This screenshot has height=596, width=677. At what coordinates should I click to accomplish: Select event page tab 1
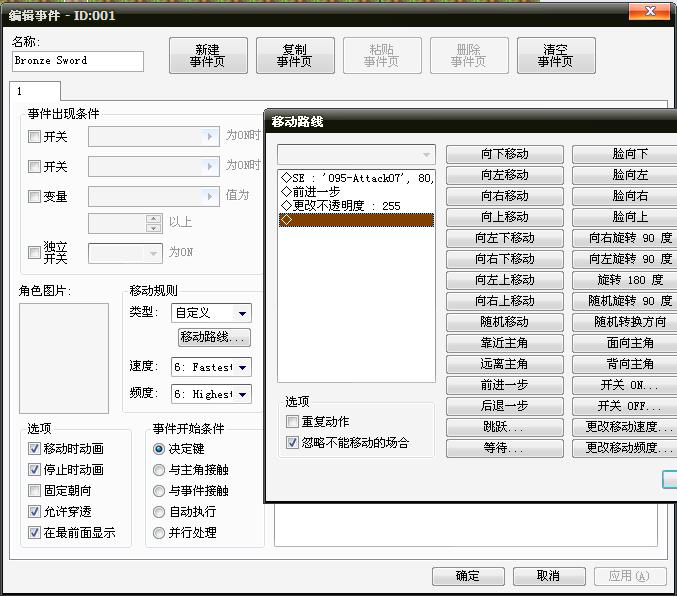pos(35,91)
